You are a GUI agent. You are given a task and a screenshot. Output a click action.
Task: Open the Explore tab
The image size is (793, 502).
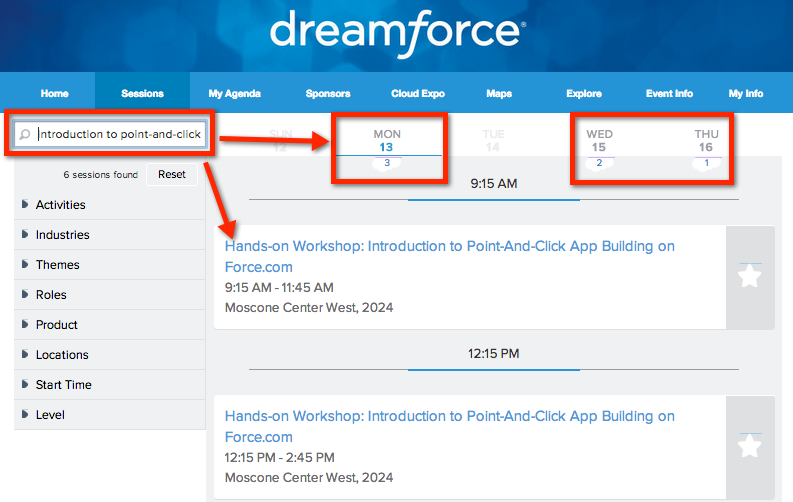coord(584,94)
